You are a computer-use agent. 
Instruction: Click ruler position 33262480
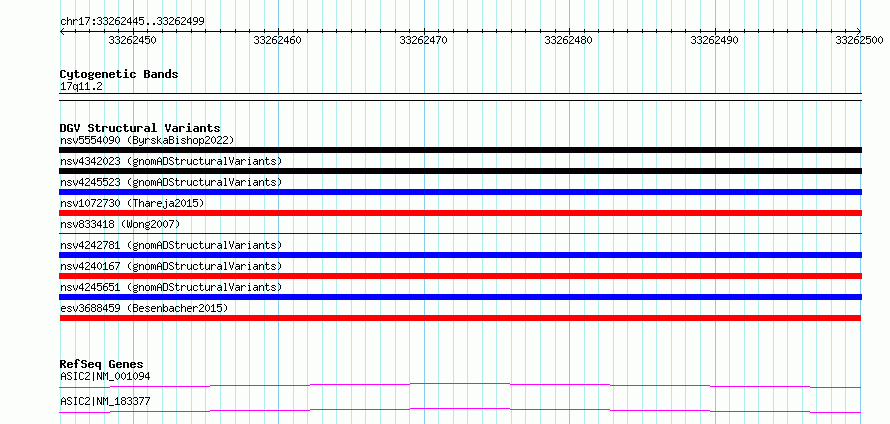[x=569, y=40]
